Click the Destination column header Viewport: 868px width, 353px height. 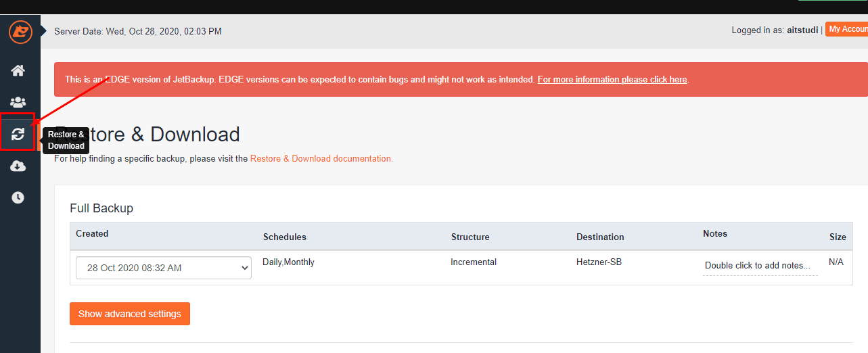[x=600, y=237]
